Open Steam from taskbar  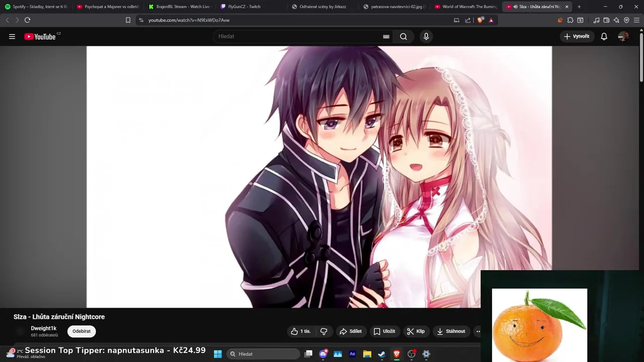pyautogui.click(x=382, y=354)
